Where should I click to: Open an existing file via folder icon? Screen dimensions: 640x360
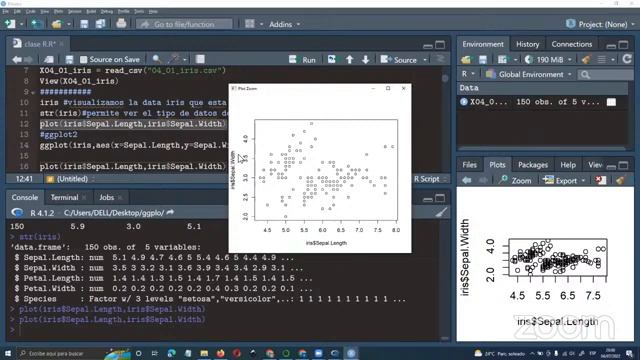pyautogui.click(x=57, y=24)
